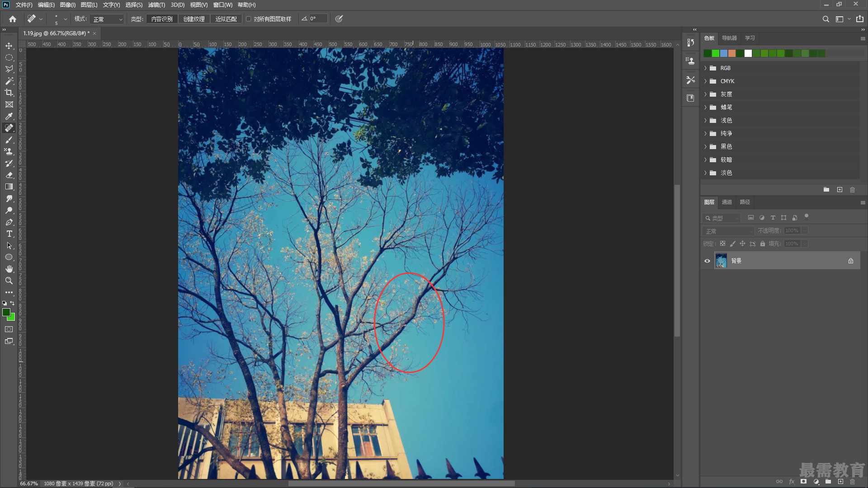The height and width of the screenshot is (488, 868).
Task: Select the Brush tool
Action: click(9, 140)
